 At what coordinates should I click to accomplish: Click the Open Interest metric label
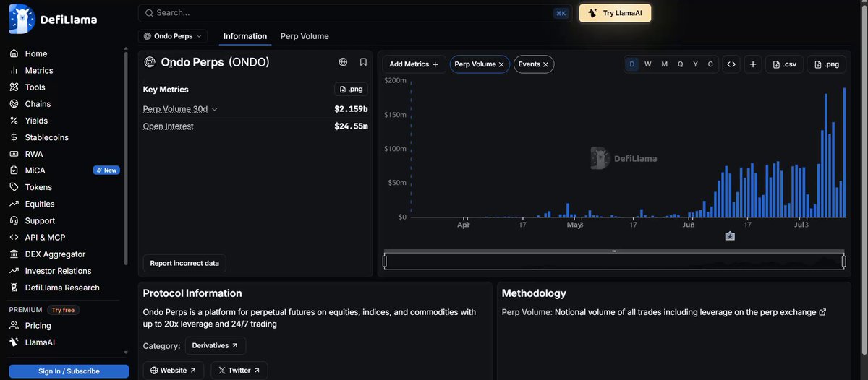[169, 126]
